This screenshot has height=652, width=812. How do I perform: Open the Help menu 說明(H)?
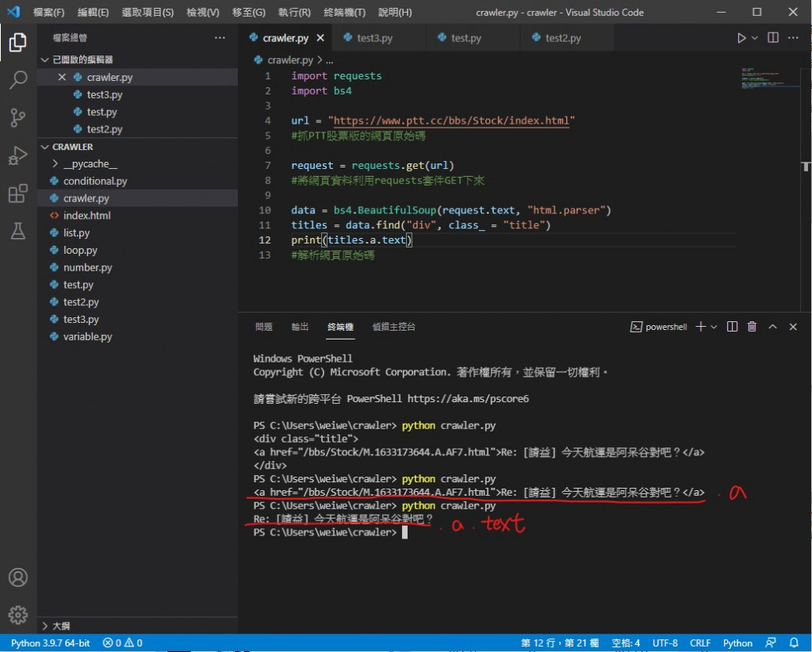[x=395, y=12]
